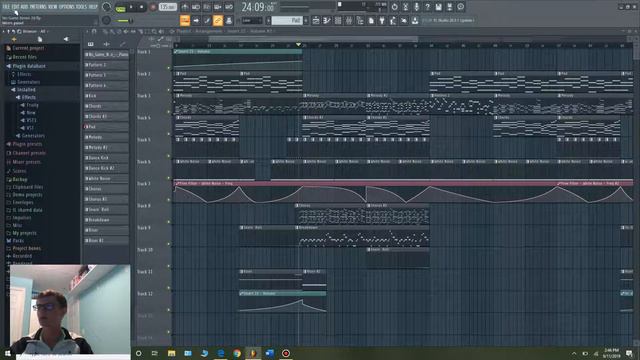Mute Track 1 using its green dot

point(169,68)
